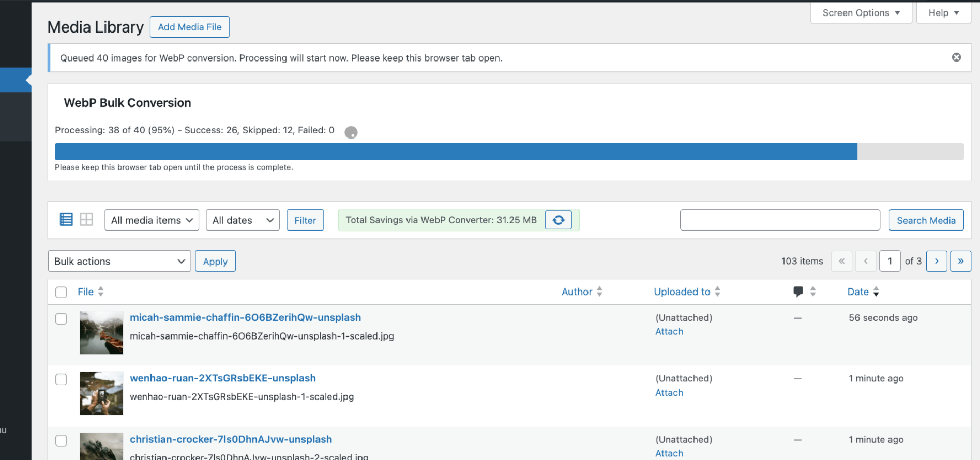Sort the list by Author
This screenshot has width=980, height=460.
click(577, 292)
